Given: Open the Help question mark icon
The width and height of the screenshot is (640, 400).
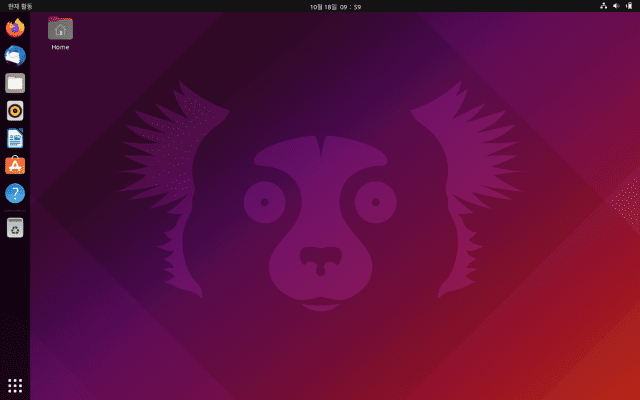Looking at the screenshot, I should point(15,193).
